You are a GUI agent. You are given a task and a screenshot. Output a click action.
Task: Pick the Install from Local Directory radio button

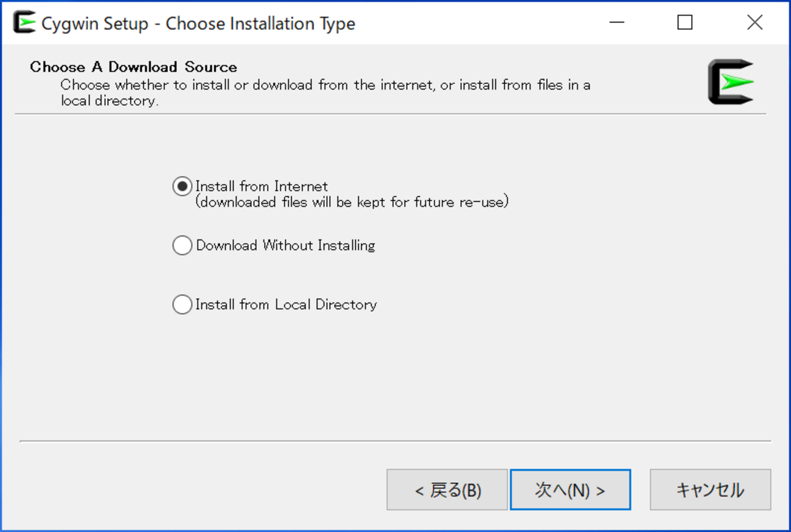182,304
